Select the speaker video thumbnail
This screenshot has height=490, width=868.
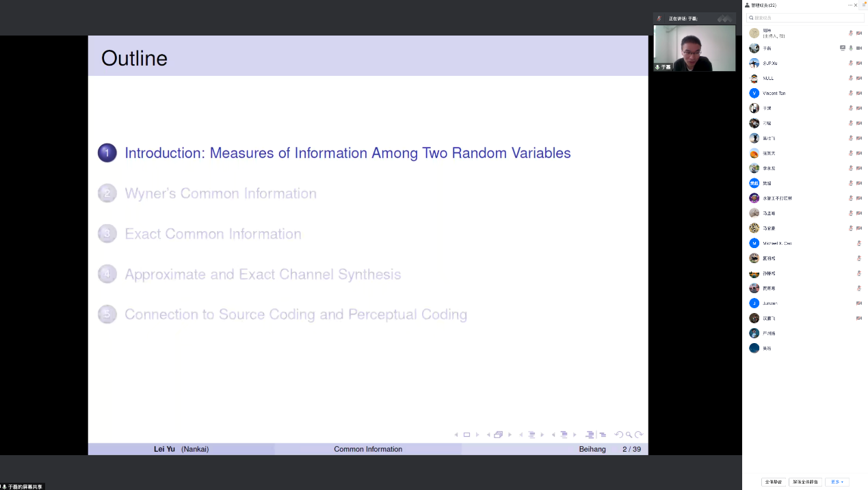coord(694,49)
